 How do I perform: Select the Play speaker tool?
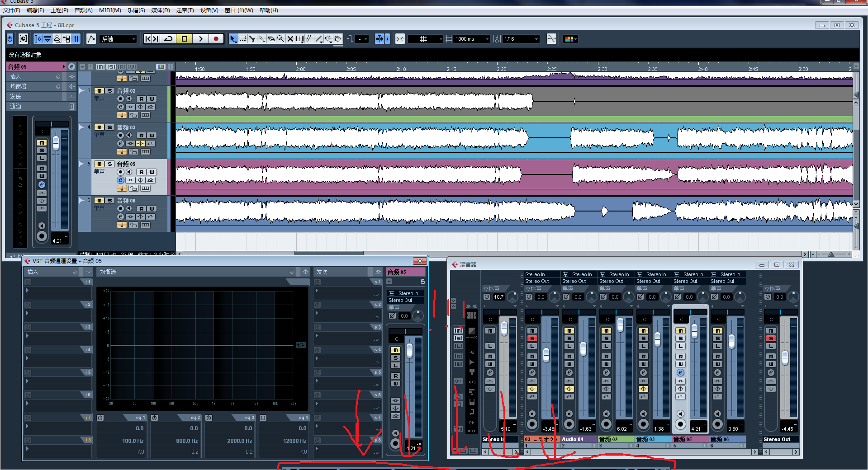point(328,39)
